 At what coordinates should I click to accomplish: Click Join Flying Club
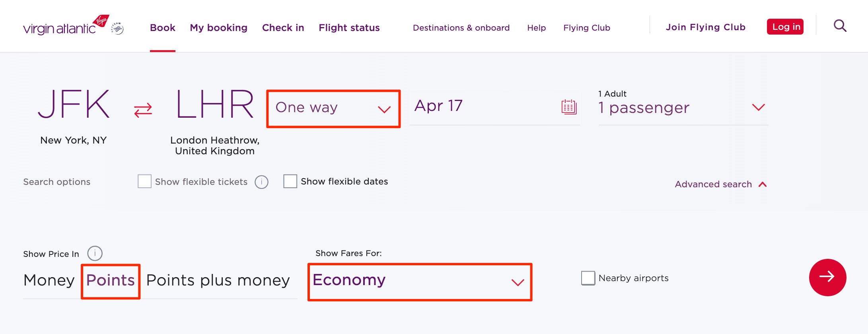[x=705, y=27]
